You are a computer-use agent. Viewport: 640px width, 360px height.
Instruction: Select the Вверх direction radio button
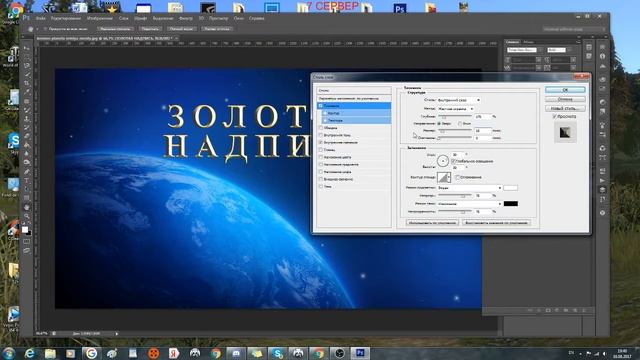(440, 123)
